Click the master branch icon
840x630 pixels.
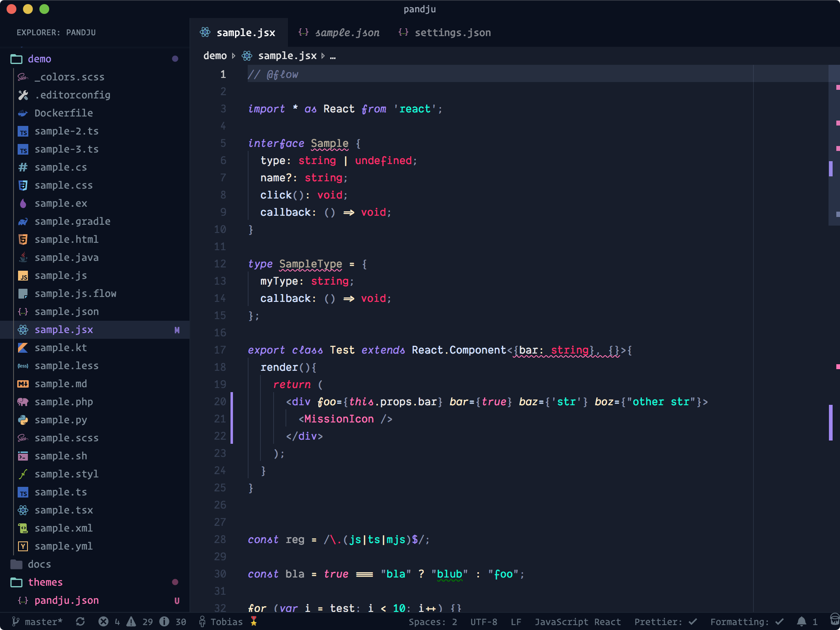point(16,621)
